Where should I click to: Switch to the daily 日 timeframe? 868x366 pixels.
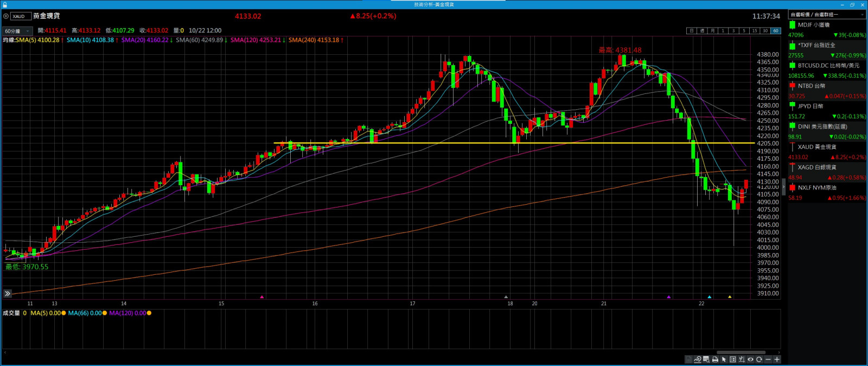click(x=692, y=31)
